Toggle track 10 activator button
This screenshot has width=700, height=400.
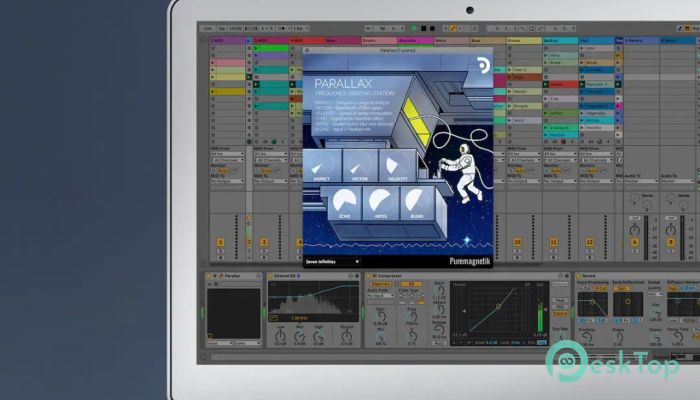[517, 242]
